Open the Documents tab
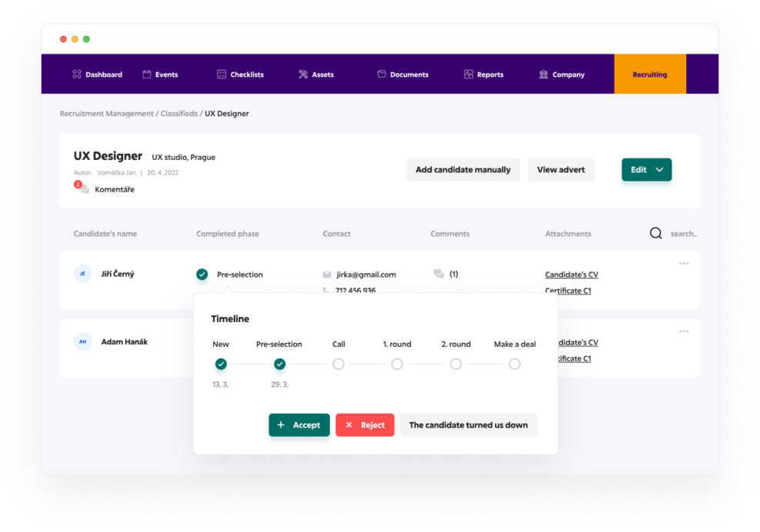 (403, 74)
